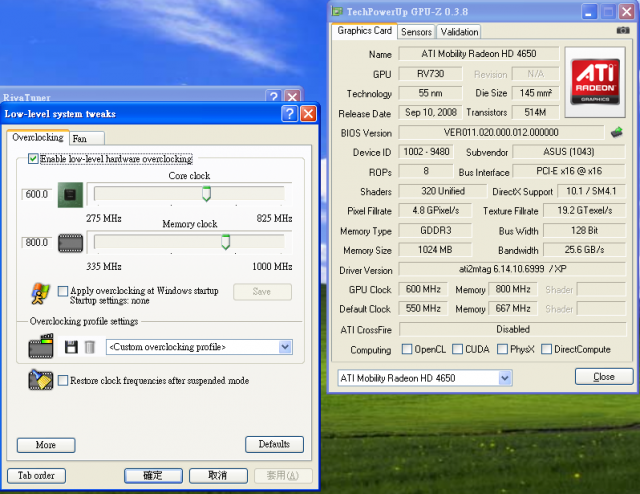Click the memory chip icon
The height and width of the screenshot is (494, 640).
(70, 243)
